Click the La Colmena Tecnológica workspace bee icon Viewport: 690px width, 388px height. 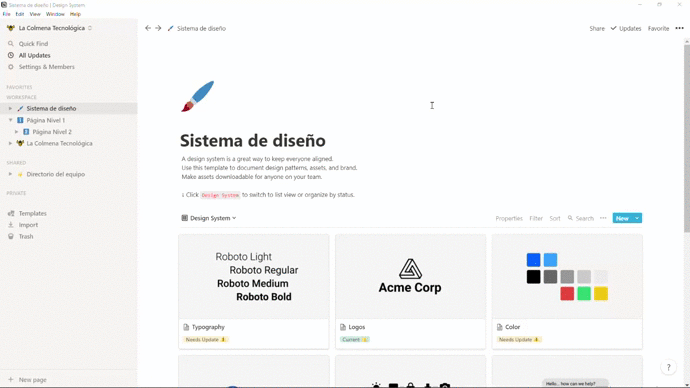pos(11,28)
